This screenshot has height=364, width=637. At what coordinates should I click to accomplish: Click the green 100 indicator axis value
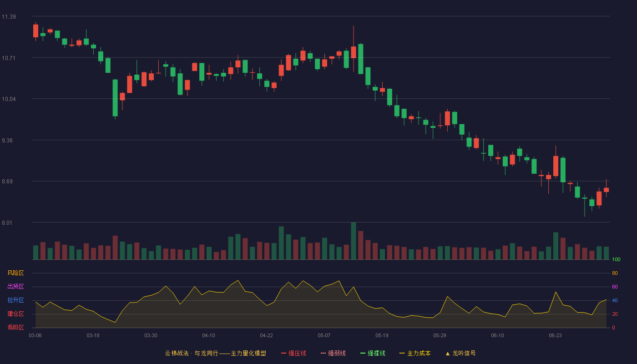[616, 260]
